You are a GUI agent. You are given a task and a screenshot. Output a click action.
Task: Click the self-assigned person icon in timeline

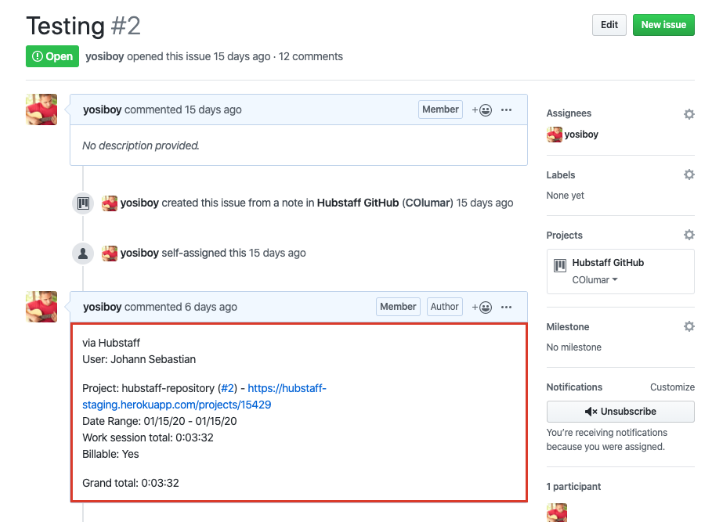pos(84,254)
